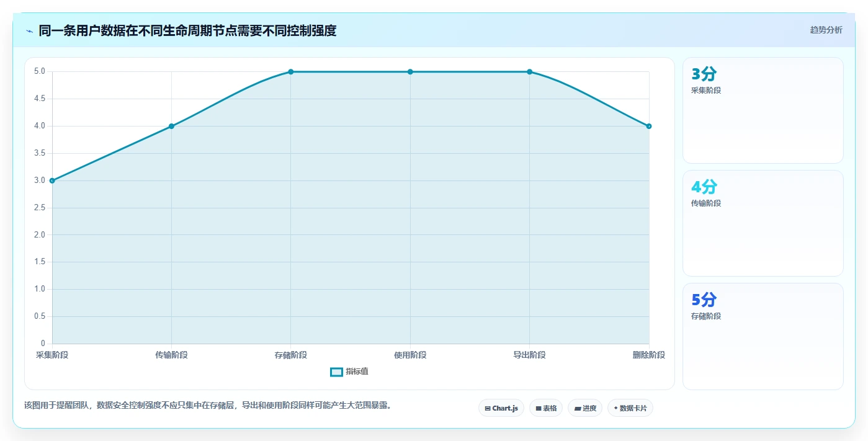Click the 2.5 y-axis value
The height and width of the screenshot is (441, 868).
tap(40, 208)
